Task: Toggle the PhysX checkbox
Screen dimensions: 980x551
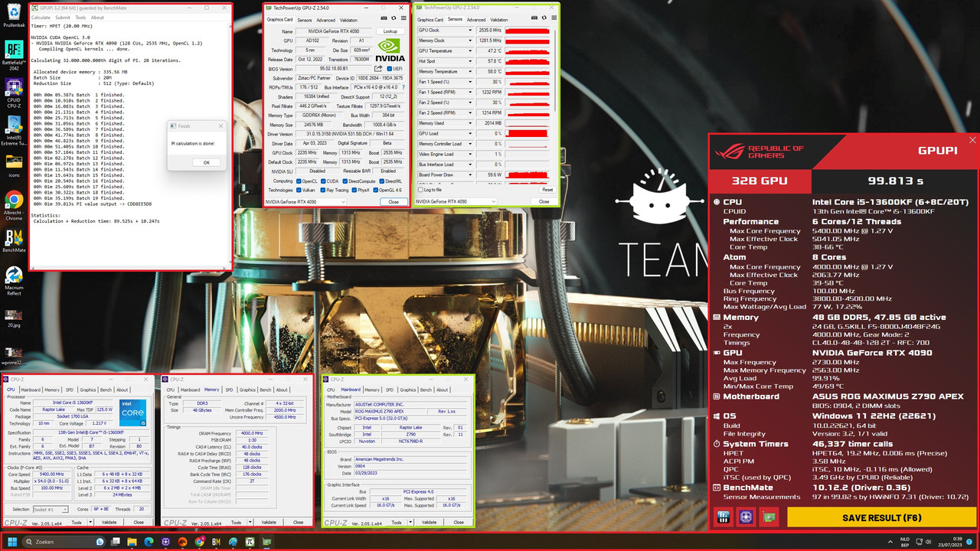Action: [354, 190]
